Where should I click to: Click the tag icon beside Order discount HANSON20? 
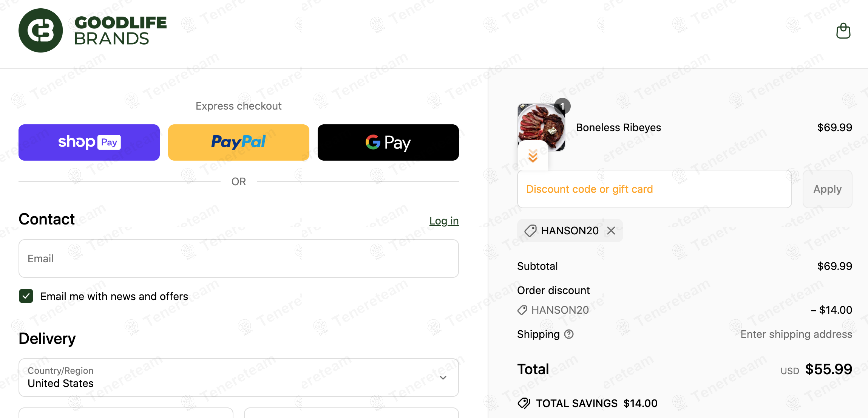(x=522, y=310)
